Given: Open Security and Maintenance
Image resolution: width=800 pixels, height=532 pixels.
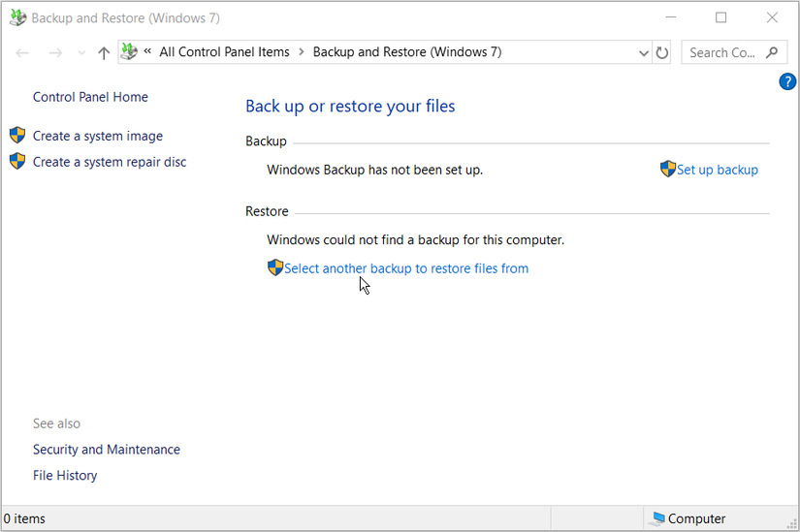Looking at the screenshot, I should (107, 450).
